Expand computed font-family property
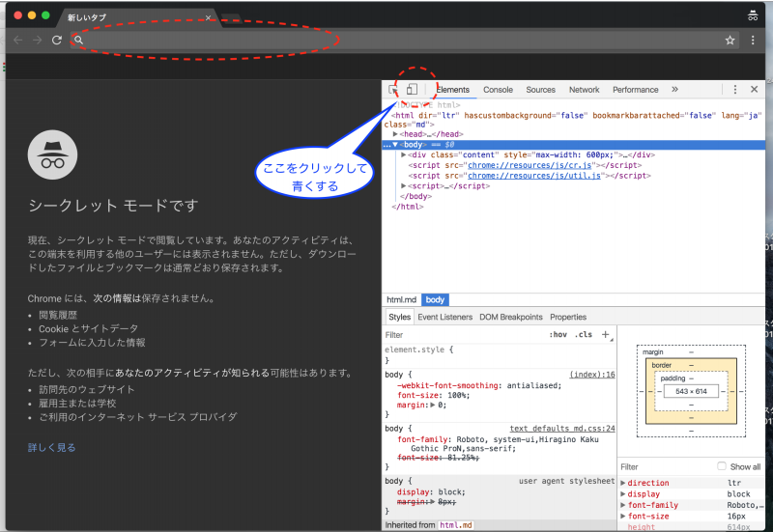This screenshot has height=532, width=773. pos(623,505)
